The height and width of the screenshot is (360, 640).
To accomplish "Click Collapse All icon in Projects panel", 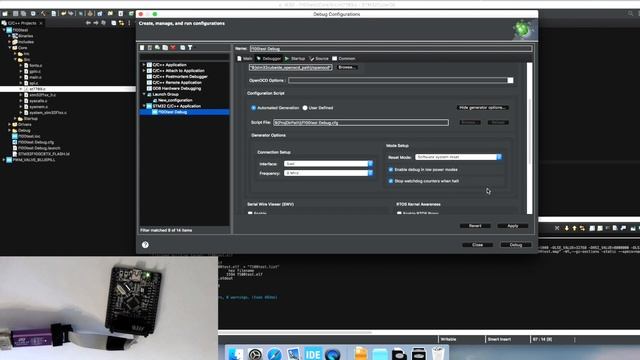I will point(113,23).
